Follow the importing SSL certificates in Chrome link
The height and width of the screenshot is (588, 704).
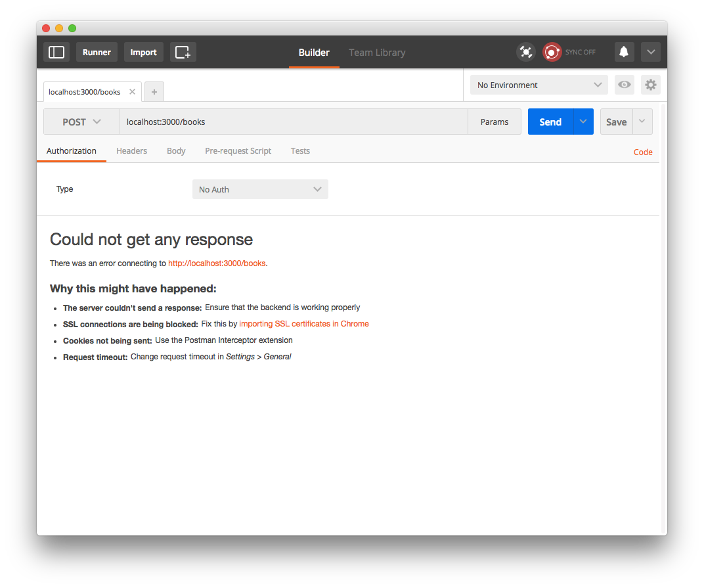point(304,324)
